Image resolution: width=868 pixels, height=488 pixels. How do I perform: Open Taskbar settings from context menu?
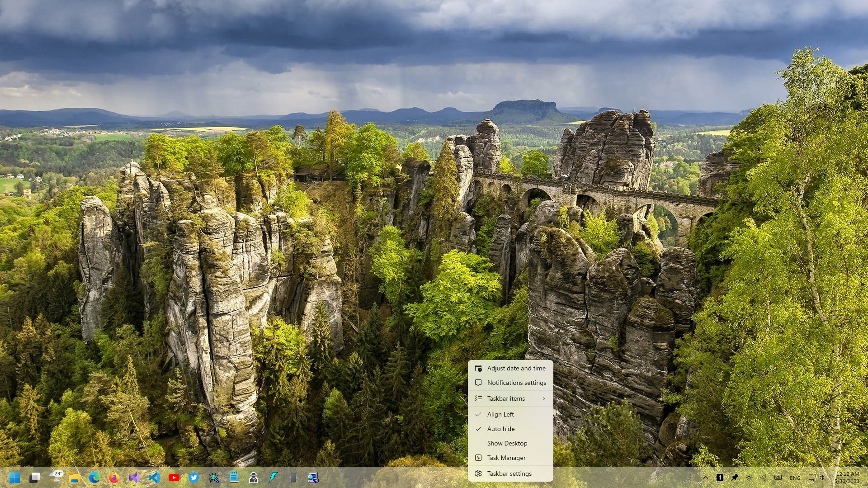pos(510,474)
